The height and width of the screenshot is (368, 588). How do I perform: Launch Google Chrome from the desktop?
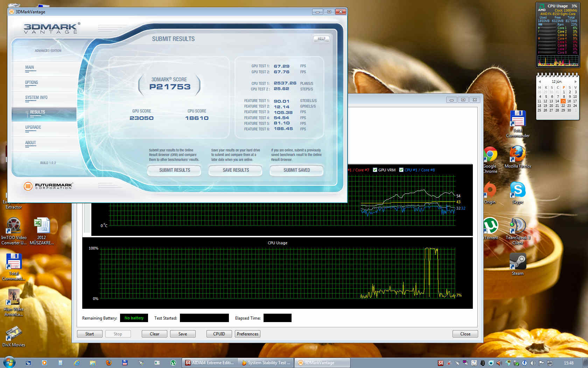[x=490, y=159]
